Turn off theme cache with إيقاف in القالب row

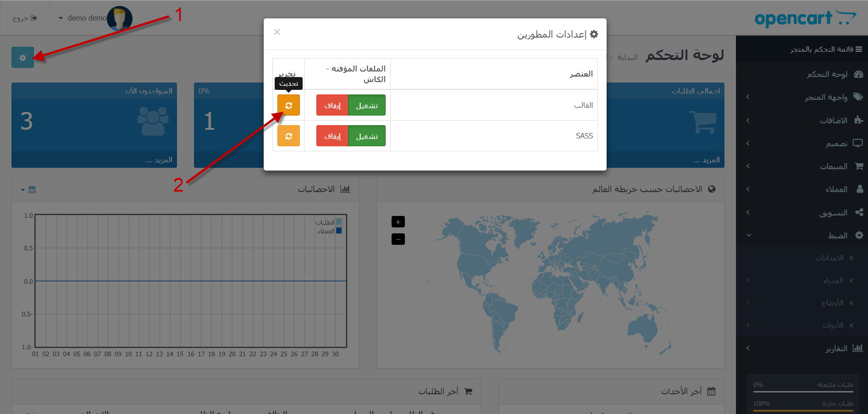tap(332, 105)
